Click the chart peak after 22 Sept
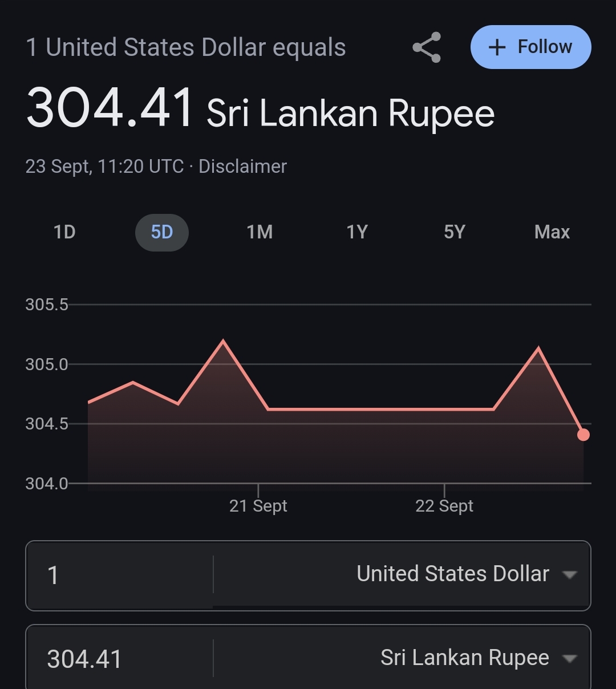616x689 pixels. [538, 348]
